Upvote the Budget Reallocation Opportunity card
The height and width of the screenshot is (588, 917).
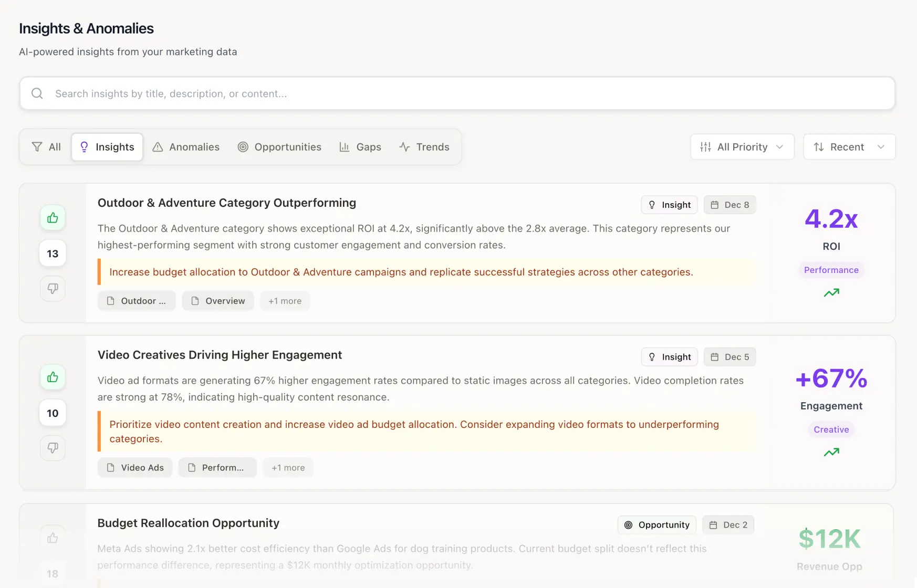click(53, 538)
